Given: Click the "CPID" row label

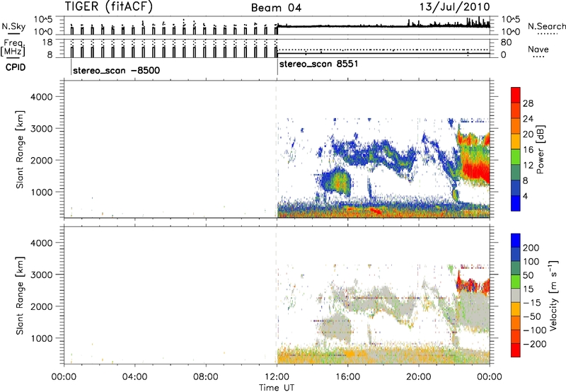Looking at the screenshot, I should 16,67.
